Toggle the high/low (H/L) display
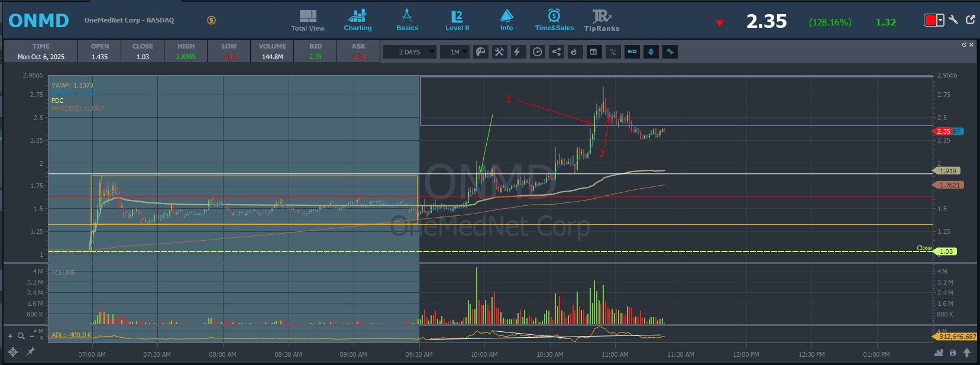 (613, 52)
